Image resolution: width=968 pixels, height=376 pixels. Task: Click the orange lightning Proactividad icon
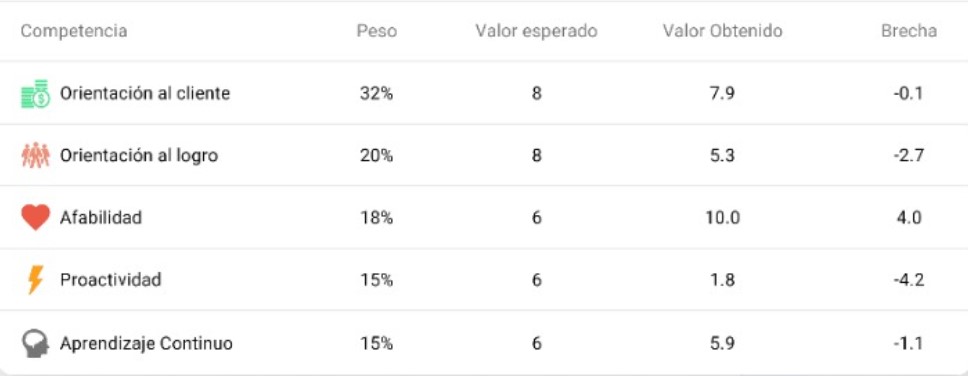click(x=35, y=280)
